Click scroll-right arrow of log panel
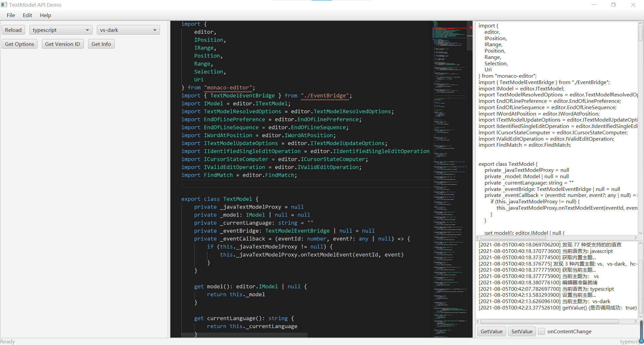This screenshot has height=345, width=644. tap(636, 322)
